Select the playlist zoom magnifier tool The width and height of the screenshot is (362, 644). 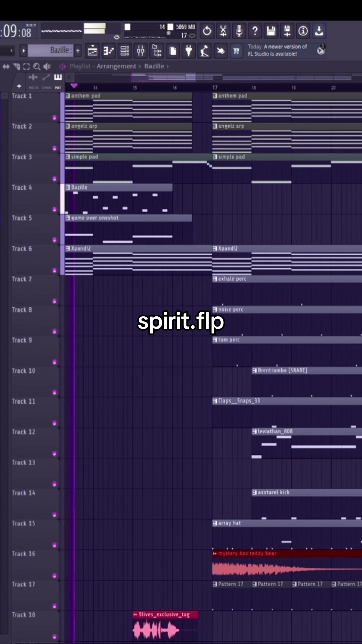[37, 66]
